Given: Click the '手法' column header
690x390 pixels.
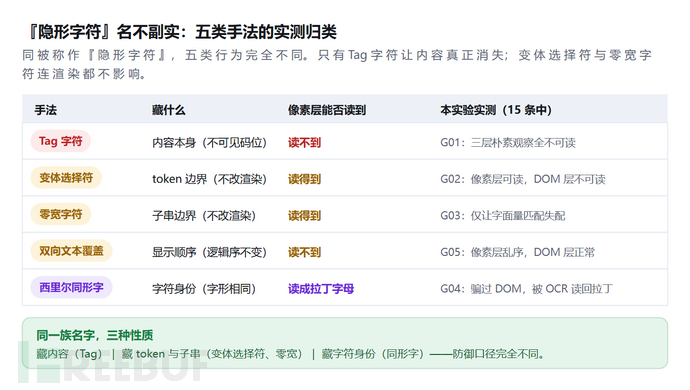Looking at the screenshot, I should click(x=46, y=110).
